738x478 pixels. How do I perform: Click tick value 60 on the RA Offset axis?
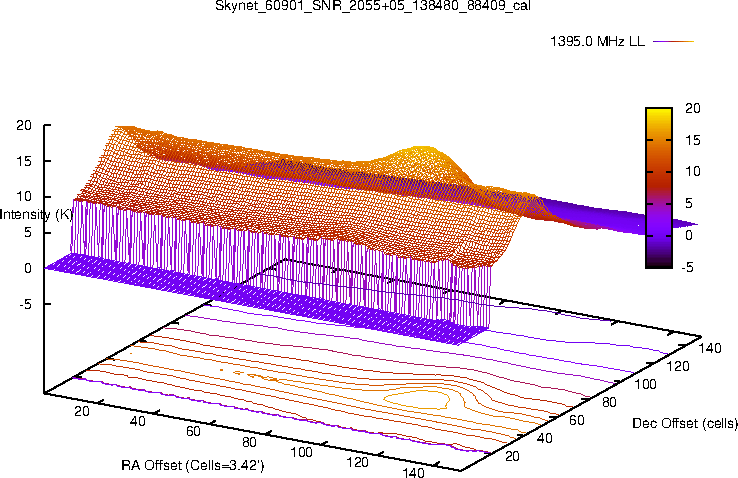(x=193, y=432)
